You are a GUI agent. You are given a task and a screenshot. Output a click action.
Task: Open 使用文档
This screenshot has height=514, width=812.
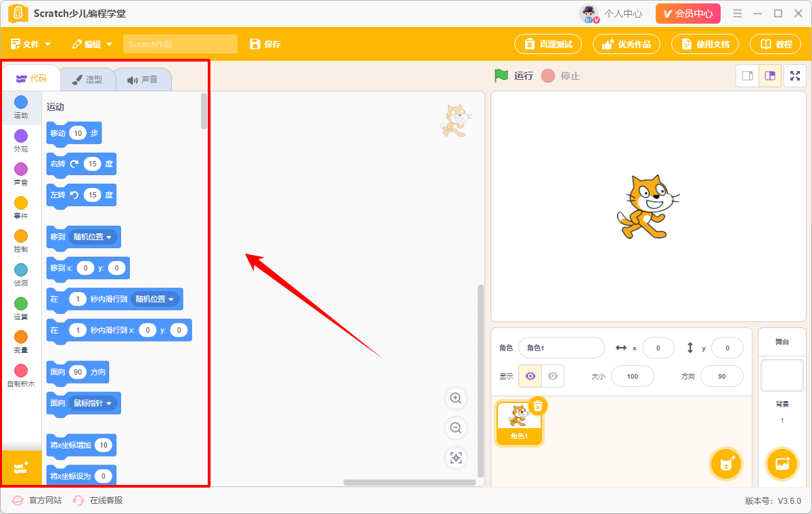click(705, 44)
